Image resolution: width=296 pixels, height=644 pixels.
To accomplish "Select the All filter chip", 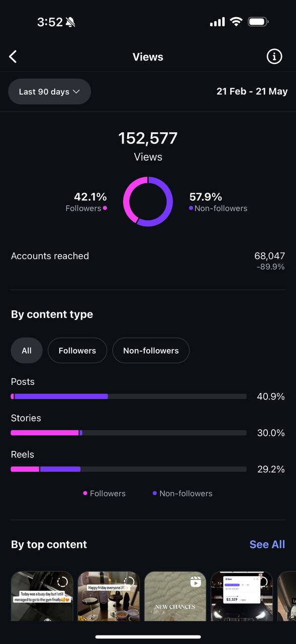I will pyautogui.click(x=27, y=350).
